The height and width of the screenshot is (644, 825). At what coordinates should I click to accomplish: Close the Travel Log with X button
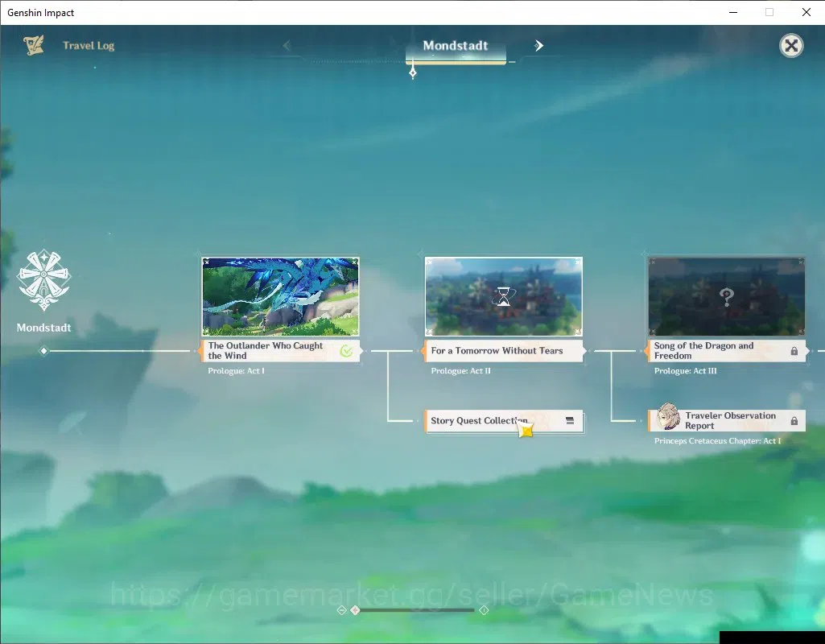coord(791,46)
